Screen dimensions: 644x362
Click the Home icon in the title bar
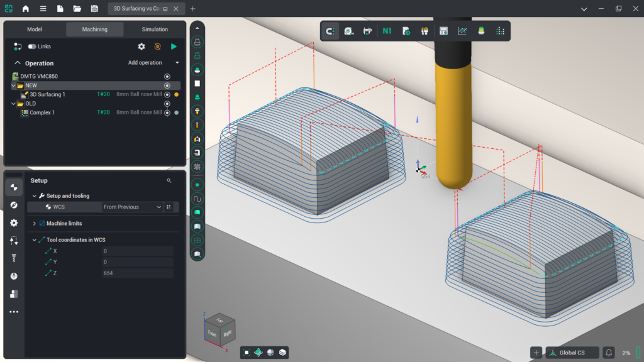coord(25,9)
